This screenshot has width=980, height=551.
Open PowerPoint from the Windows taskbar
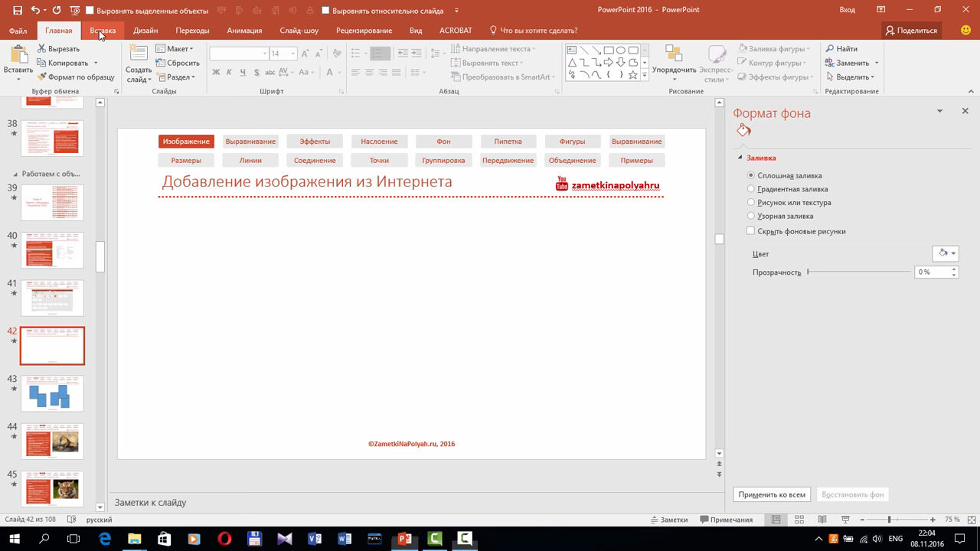click(405, 539)
